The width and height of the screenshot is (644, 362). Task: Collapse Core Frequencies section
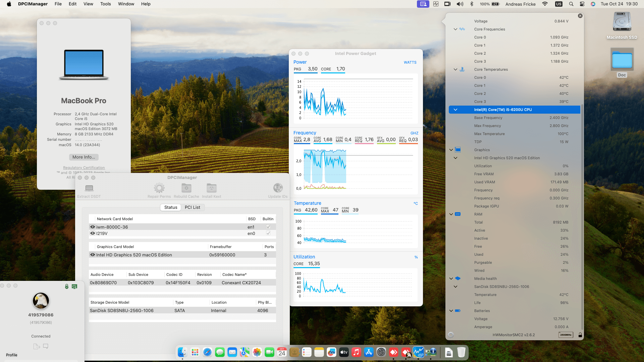[455, 29]
